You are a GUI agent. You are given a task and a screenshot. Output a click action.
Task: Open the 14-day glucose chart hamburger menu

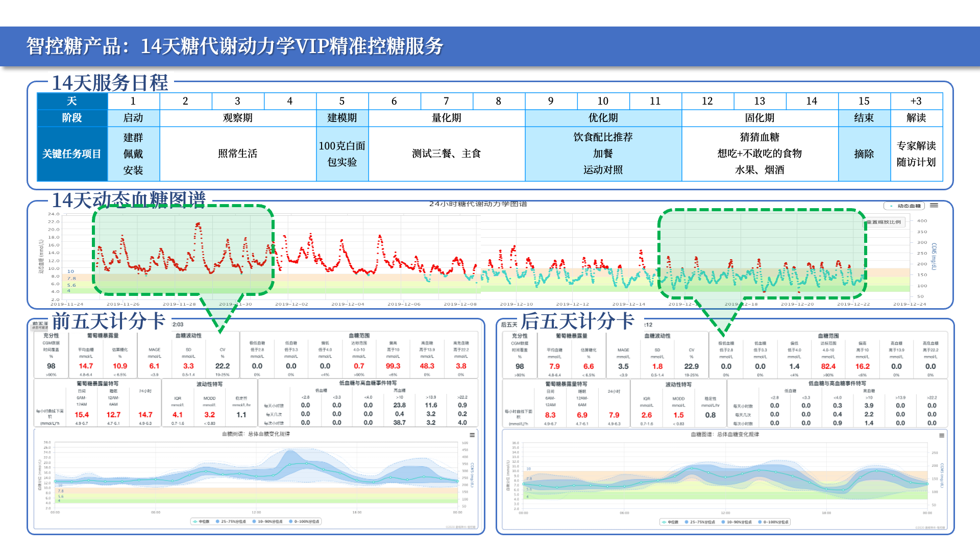tap(934, 205)
